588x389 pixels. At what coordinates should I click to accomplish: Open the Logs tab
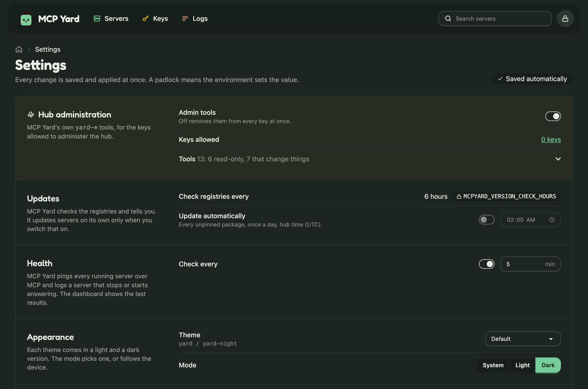point(195,19)
